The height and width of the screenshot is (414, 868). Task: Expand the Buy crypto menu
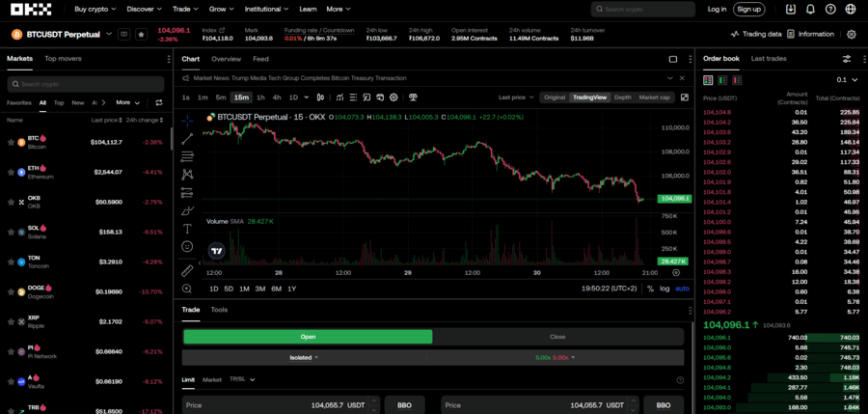click(x=95, y=9)
